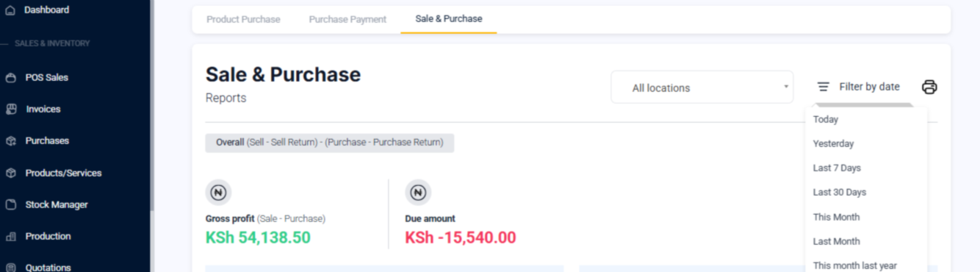Click the Quotations sidebar icon
The width and height of the screenshot is (980, 272).
point(10,268)
